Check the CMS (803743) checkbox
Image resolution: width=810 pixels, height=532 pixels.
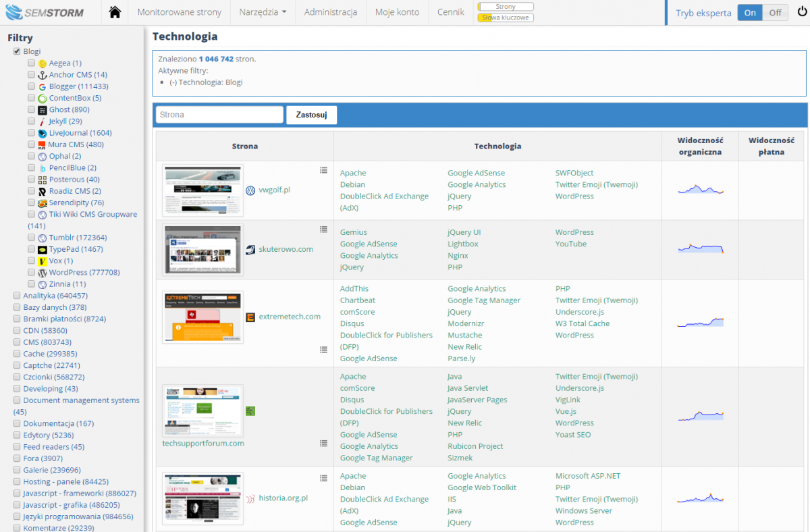click(17, 342)
